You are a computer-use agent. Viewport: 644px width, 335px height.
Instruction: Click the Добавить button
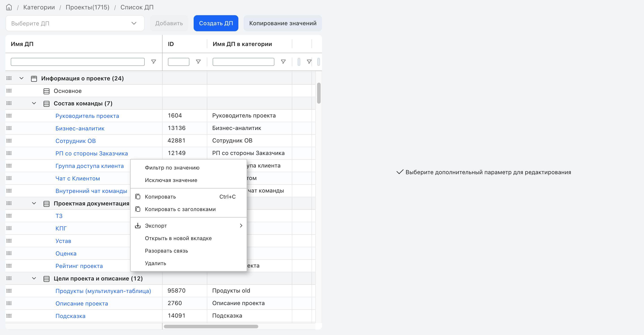pos(169,23)
